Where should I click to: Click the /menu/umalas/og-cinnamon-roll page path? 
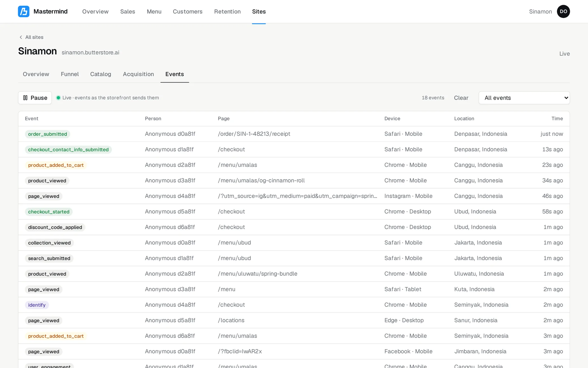[x=261, y=181]
